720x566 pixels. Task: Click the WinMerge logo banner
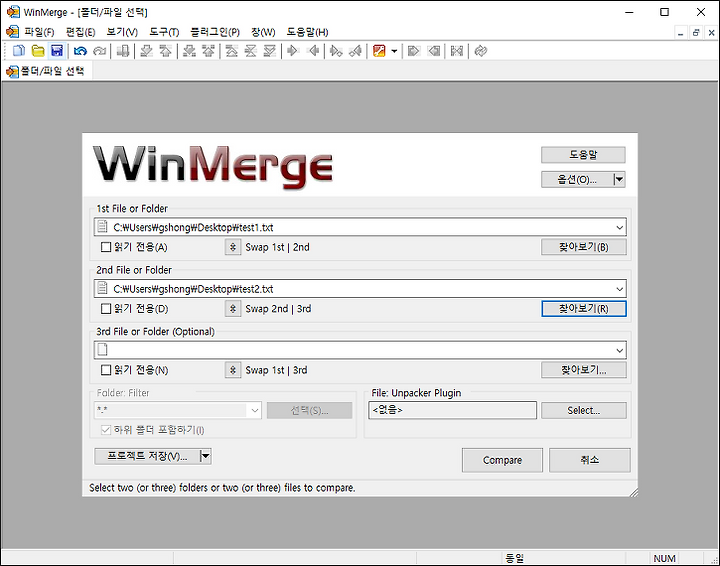(x=213, y=166)
